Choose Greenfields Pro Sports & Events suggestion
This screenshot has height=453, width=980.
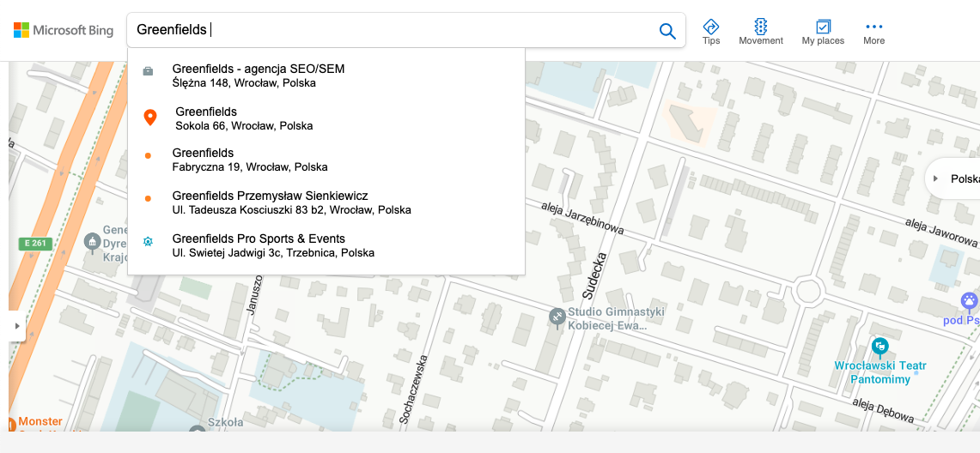pyautogui.click(x=326, y=245)
